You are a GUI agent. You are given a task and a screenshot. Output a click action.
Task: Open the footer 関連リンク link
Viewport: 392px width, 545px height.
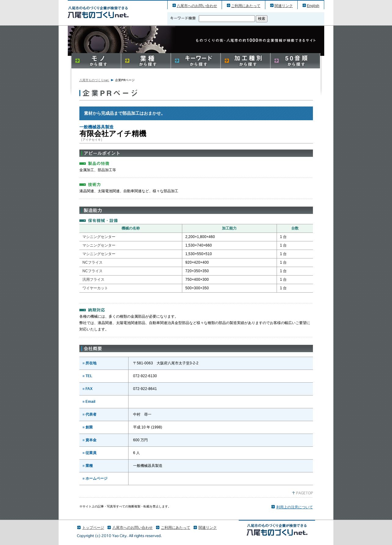208,528
